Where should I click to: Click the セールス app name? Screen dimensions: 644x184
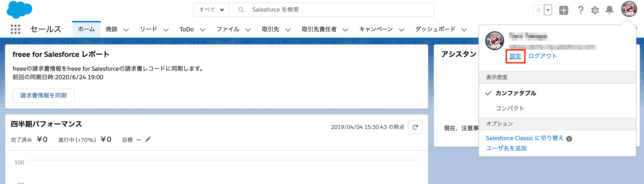pyautogui.click(x=46, y=29)
